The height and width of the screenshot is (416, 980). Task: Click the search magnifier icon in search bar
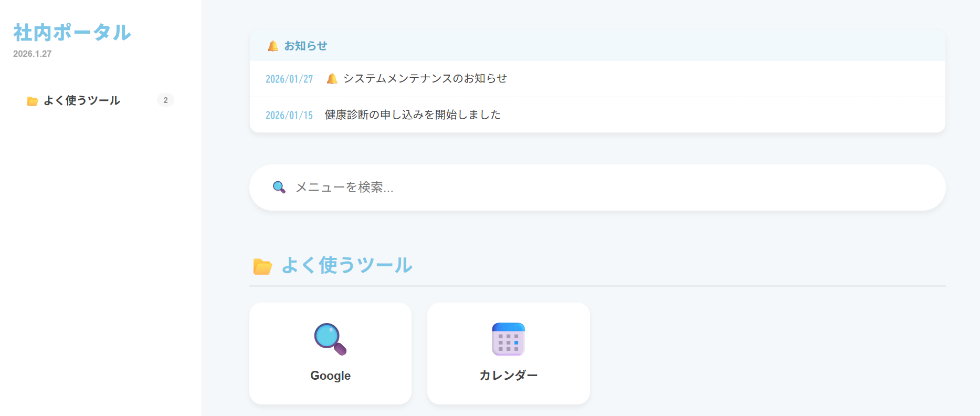click(279, 188)
